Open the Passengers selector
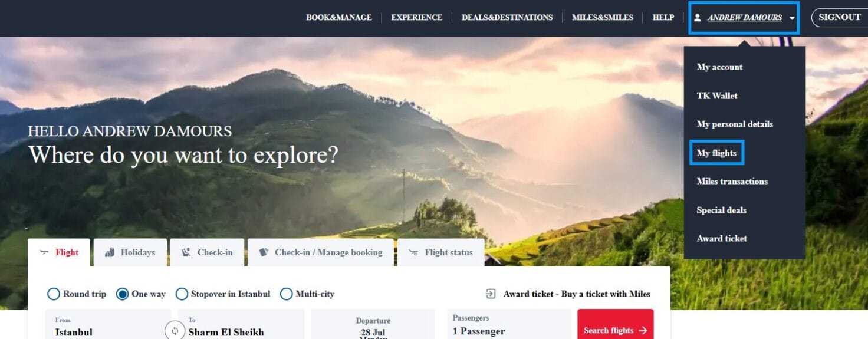The height and width of the screenshot is (339, 868). click(x=509, y=324)
